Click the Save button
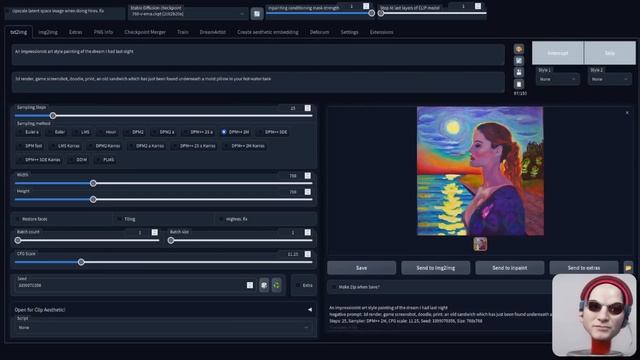The image size is (640, 360). tap(362, 268)
